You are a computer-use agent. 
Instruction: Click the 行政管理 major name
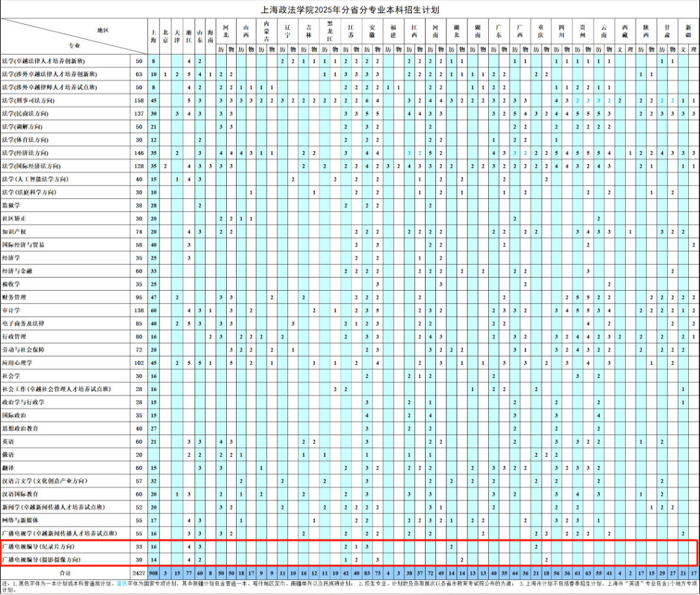click(14, 336)
